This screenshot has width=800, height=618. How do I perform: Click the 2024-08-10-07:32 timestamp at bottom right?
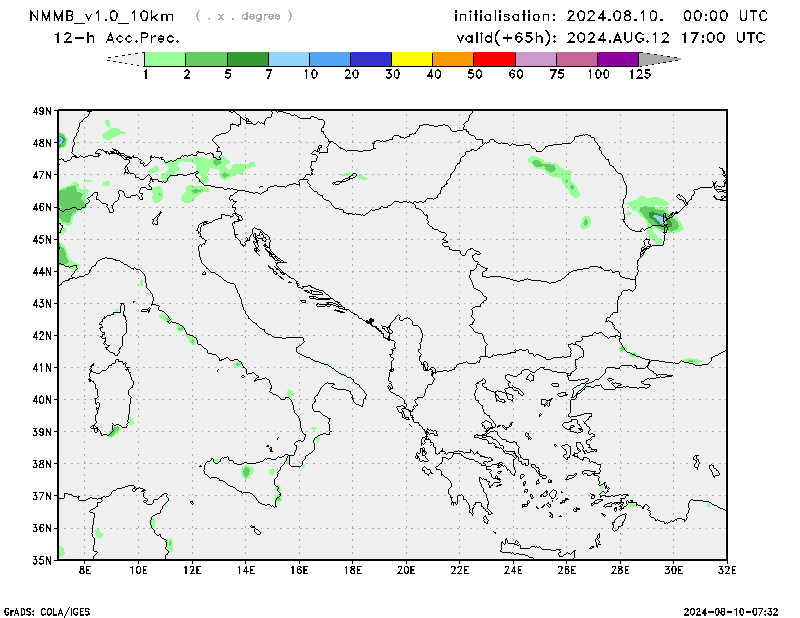coord(738,610)
